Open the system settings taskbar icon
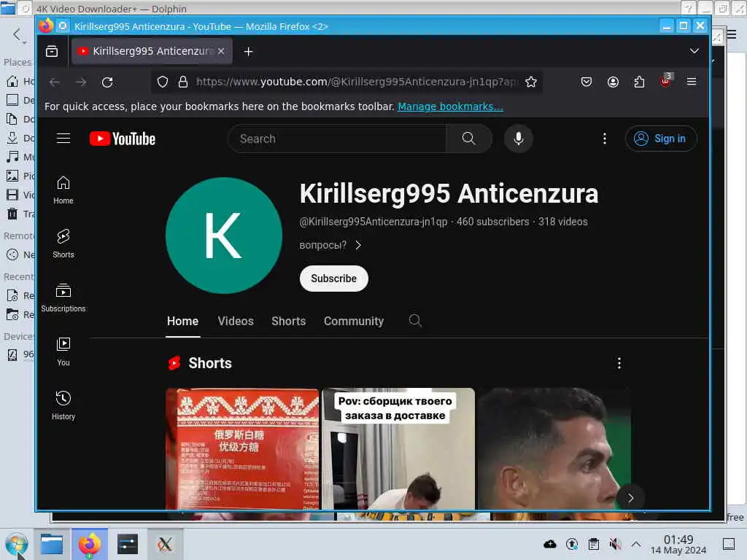Image resolution: width=747 pixels, height=560 pixels. click(x=127, y=544)
